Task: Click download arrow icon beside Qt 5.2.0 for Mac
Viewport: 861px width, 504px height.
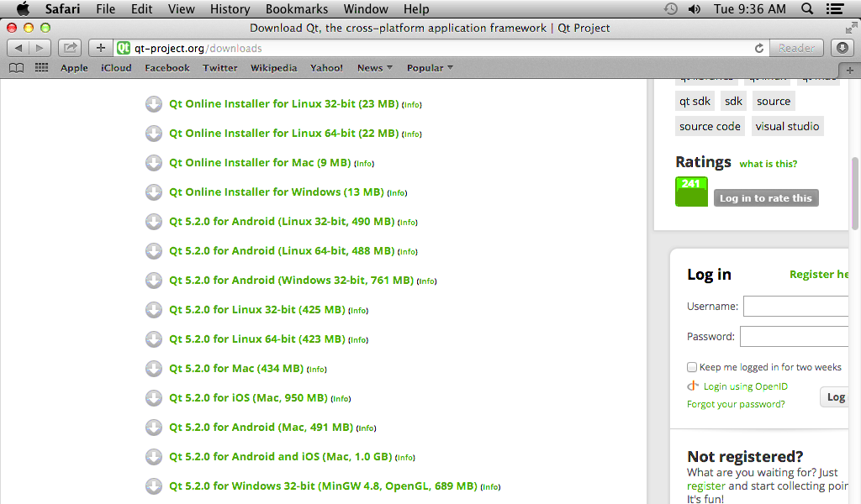Action: 154,369
